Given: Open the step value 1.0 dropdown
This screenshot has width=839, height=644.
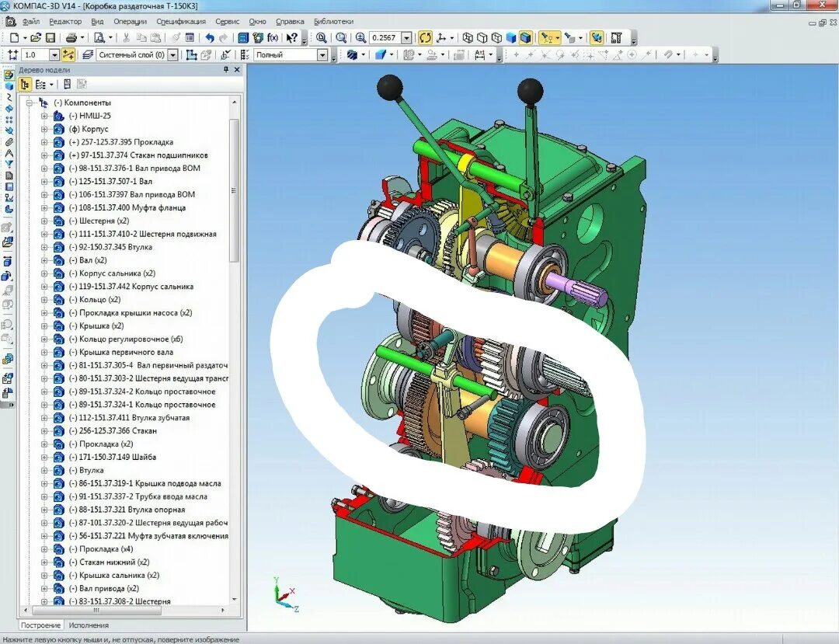Looking at the screenshot, I should click(x=54, y=54).
